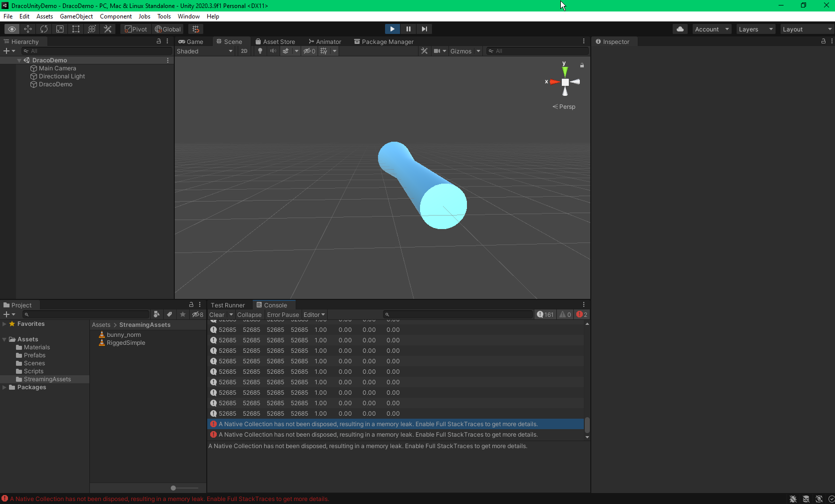Open the auto generate lighting status icon
The width and height of the screenshot is (835, 504).
point(819,499)
